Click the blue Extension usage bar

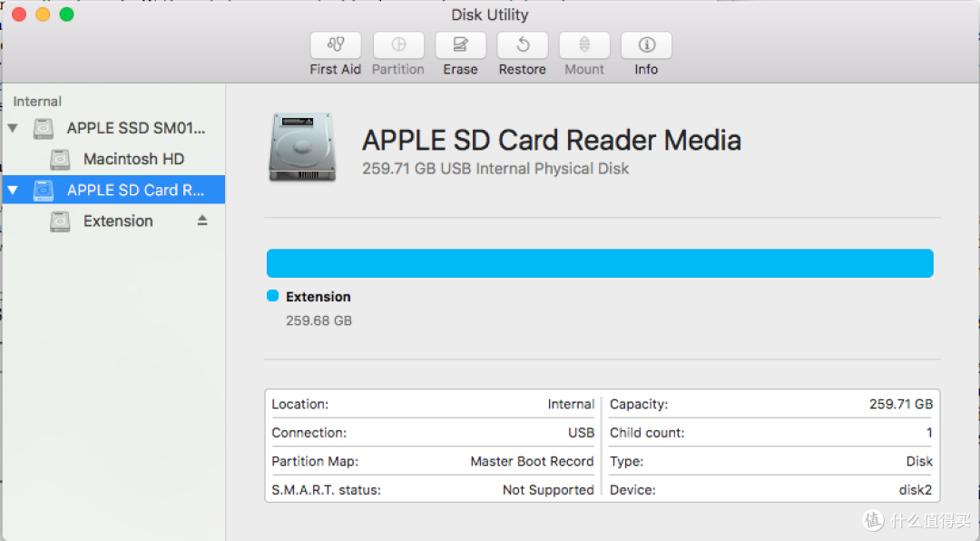[600, 263]
